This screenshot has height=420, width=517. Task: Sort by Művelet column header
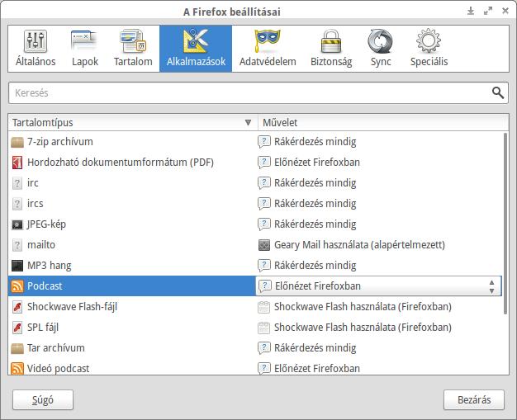click(383, 123)
